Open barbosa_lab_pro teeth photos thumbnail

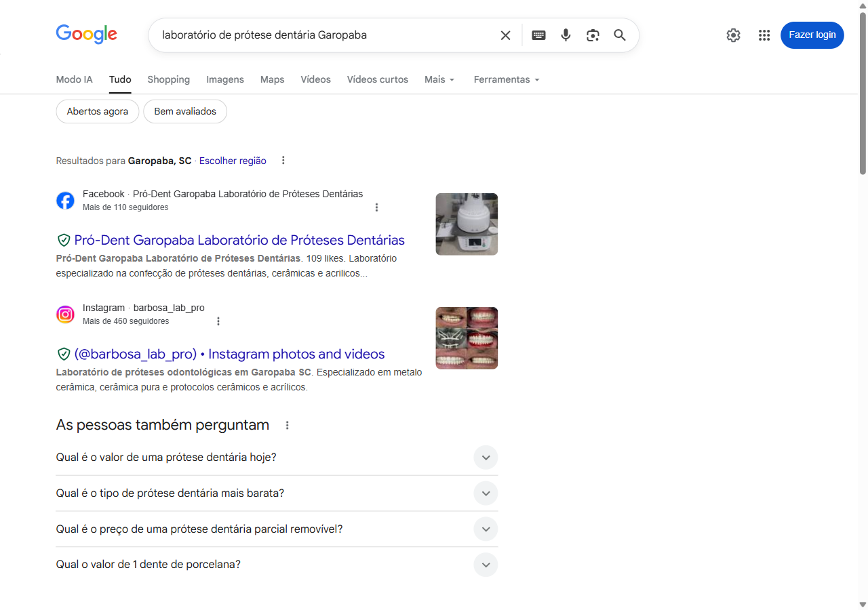click(467, 338)
